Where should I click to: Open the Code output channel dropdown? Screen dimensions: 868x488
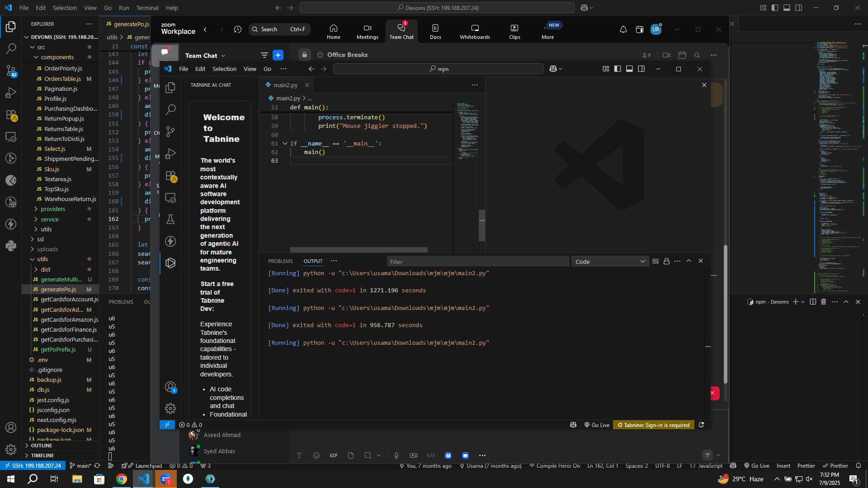[x=610, y=262]
